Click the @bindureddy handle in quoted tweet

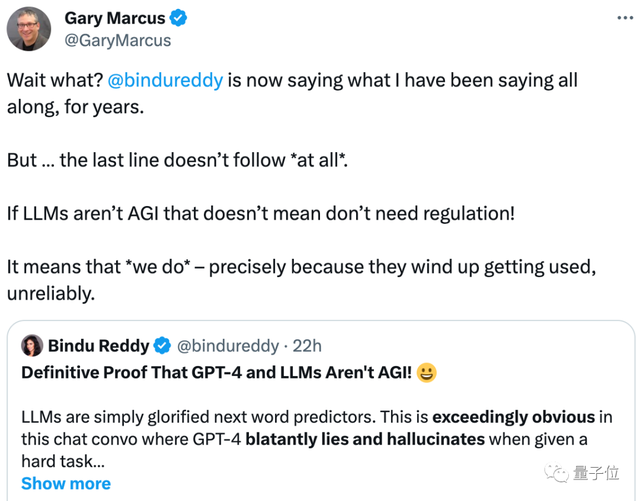pyautogui.click(x=229, y=346)
